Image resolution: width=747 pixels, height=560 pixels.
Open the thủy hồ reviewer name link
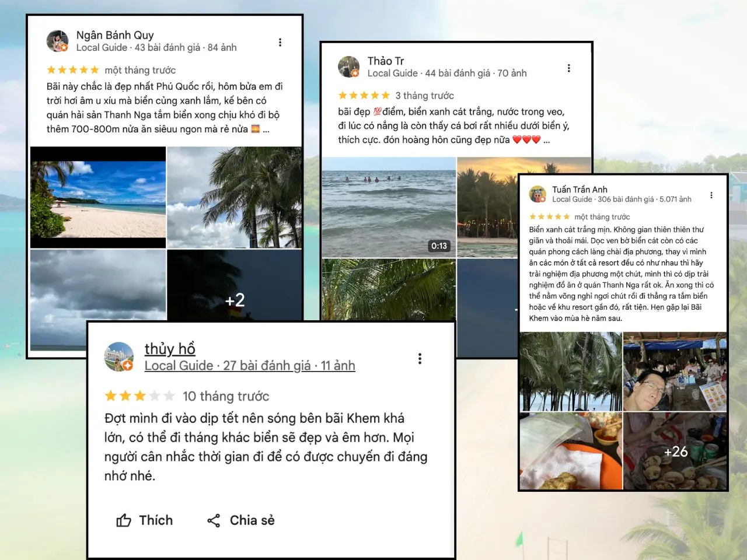[170, 349]
